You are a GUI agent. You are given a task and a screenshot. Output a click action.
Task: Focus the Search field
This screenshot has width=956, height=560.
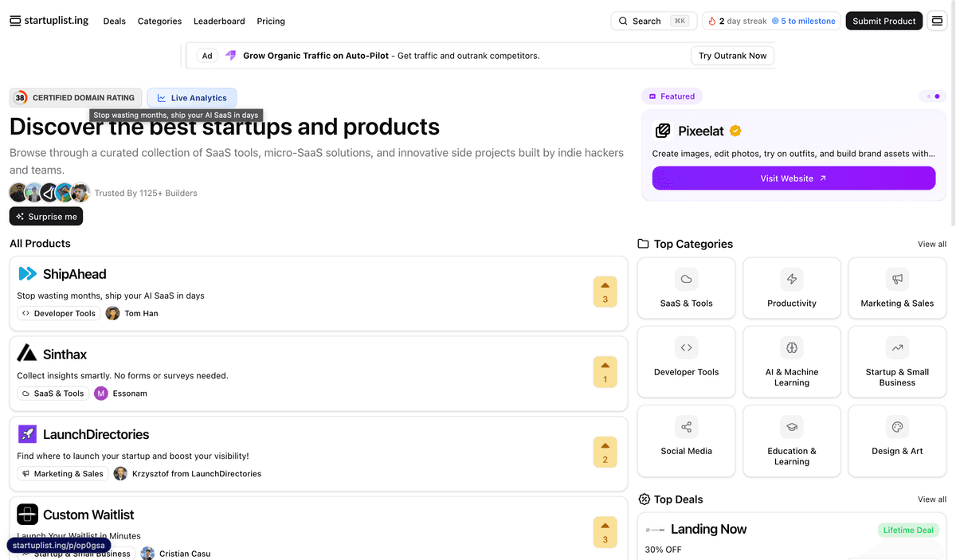tap(653, 22)
